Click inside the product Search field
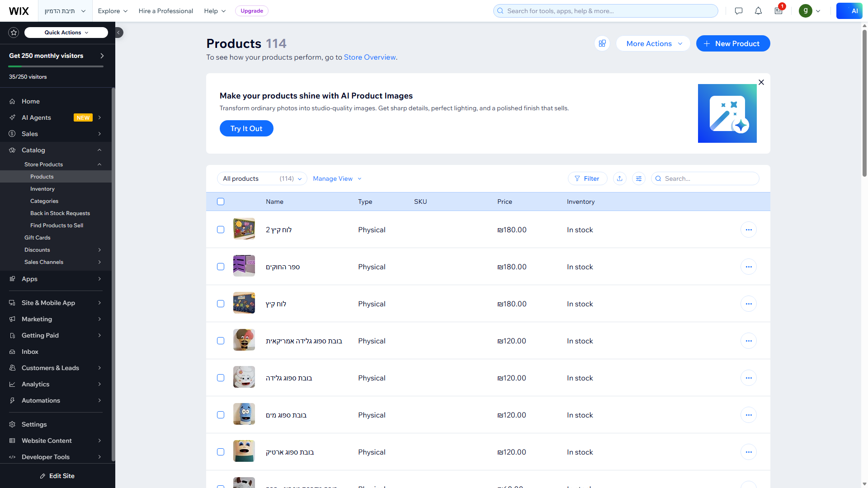The height and width of the screenshot is (488, 868). (705, 178)
